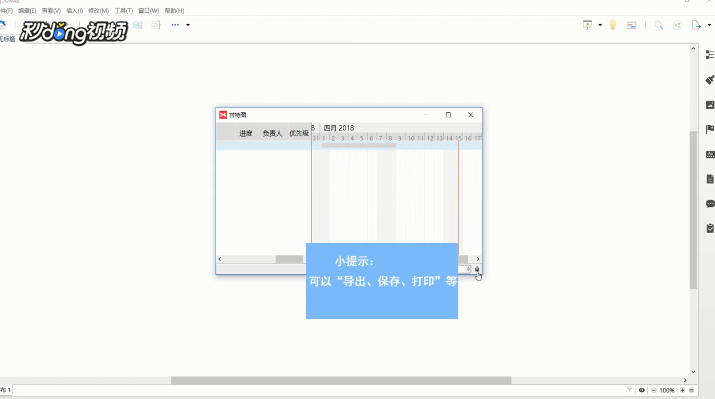The height and width of the screenshot is (399, 715).
Task: Click the 100% zoom level value
Action: click(667, 390)
